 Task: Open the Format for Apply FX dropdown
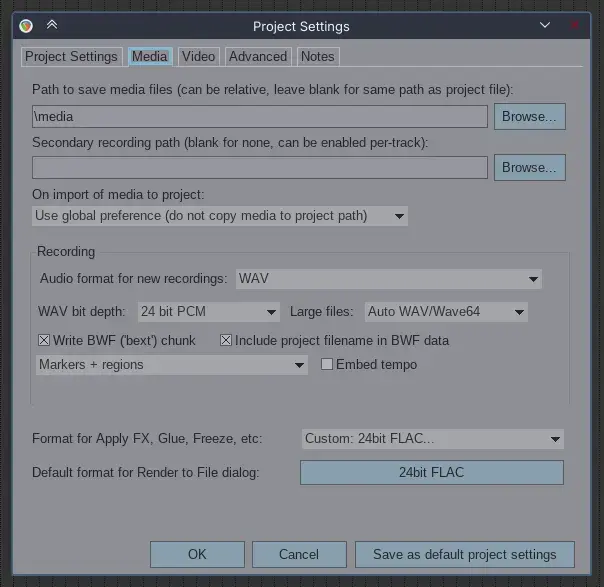pos(432,439)
